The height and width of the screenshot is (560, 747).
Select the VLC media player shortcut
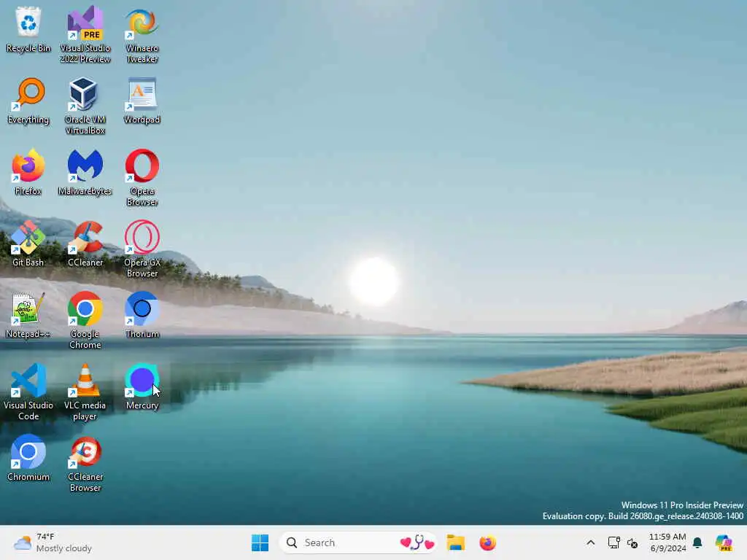tap(85, 392)
